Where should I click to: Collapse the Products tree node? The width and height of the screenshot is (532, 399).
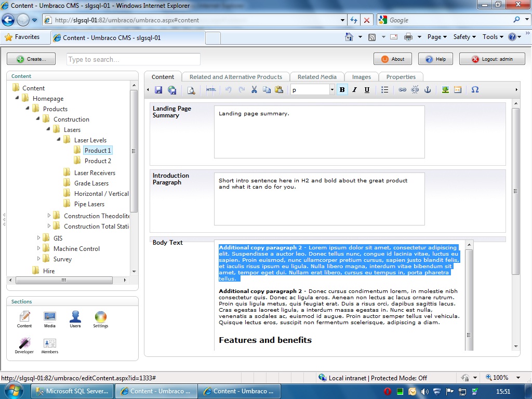point(28,108)
